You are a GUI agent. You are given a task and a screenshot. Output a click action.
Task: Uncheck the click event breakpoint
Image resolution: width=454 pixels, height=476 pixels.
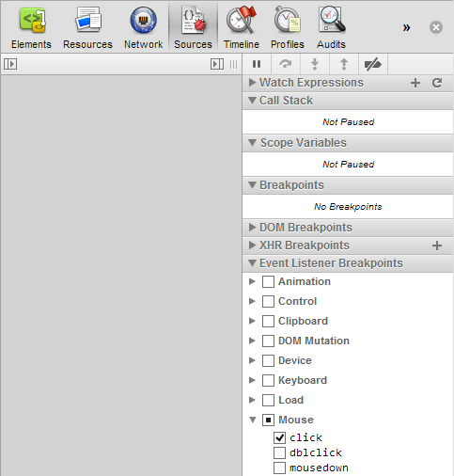point(279,437)
